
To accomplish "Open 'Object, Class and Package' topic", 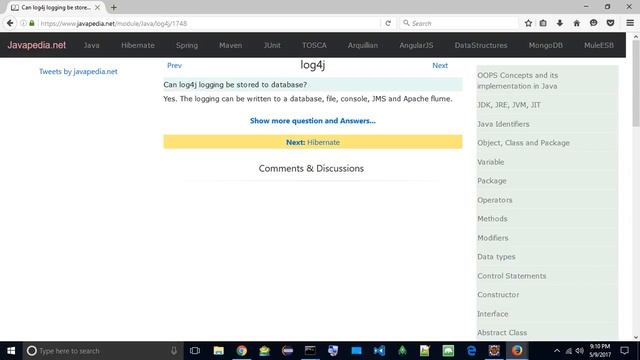I will 523,143.
